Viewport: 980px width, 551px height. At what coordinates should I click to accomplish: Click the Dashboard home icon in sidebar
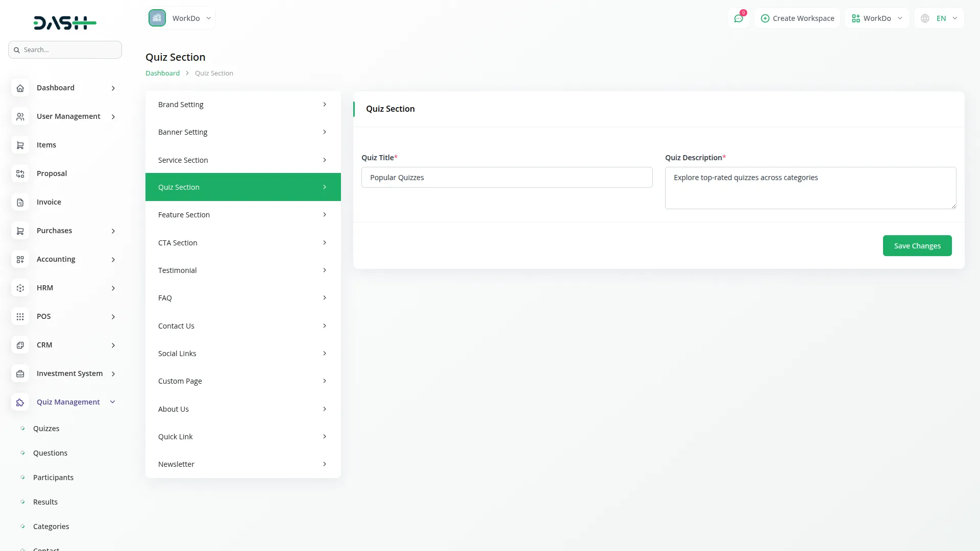tap(20, 88)
